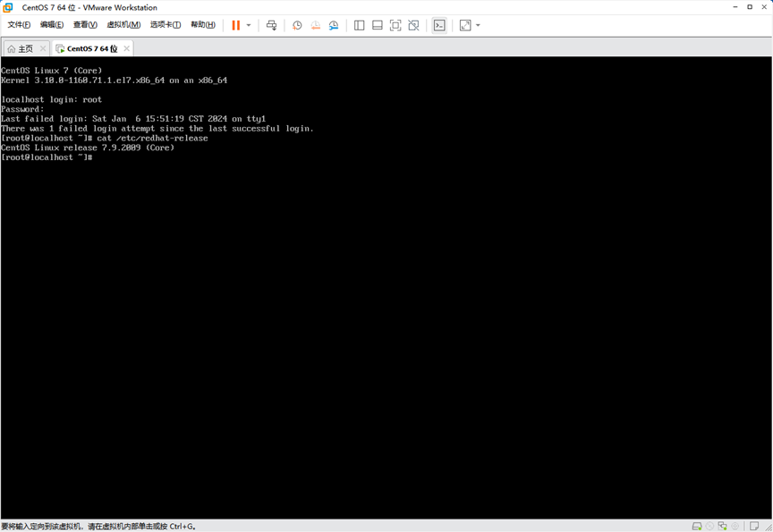
Task: Close the CentOS 7 64 位 tab
Action: click(127, 48)
